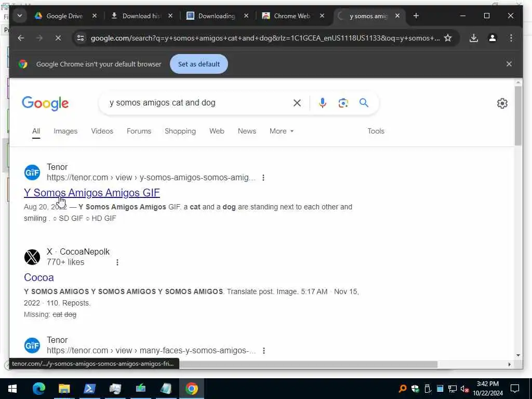The height and width of the screenshot is (399, 532).
Task: Close the Download history tab
Action: click(x=170, y=16)
